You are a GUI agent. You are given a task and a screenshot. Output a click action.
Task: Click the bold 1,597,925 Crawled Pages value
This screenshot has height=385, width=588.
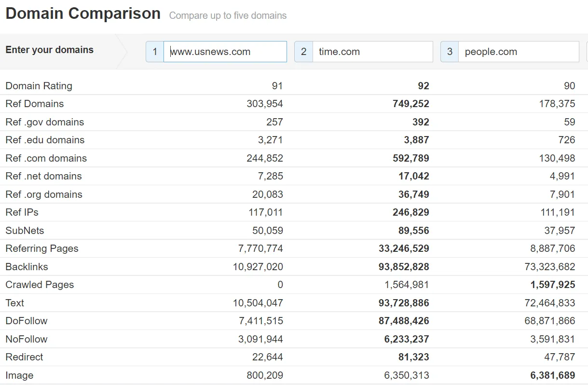pos(552,285)
